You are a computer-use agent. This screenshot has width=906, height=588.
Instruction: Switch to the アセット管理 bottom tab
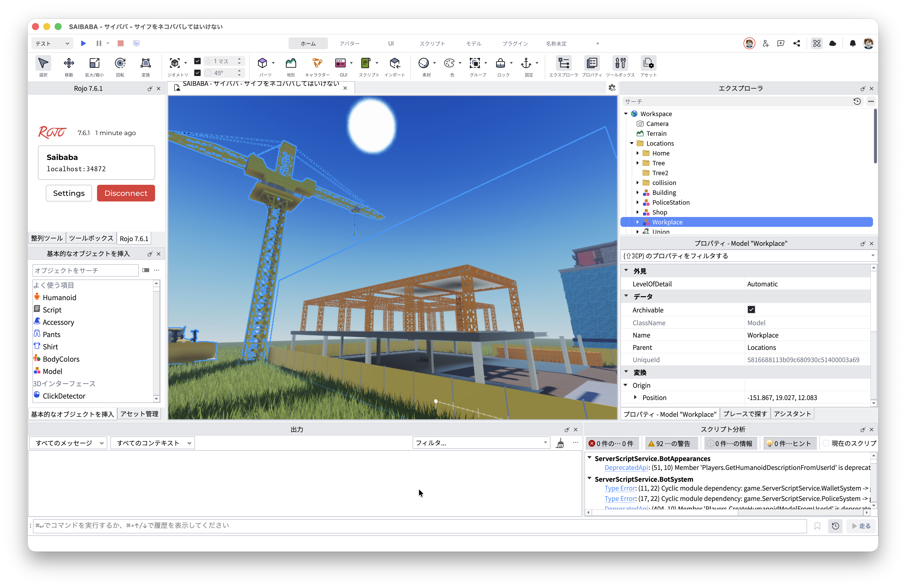tap(139, 414)
